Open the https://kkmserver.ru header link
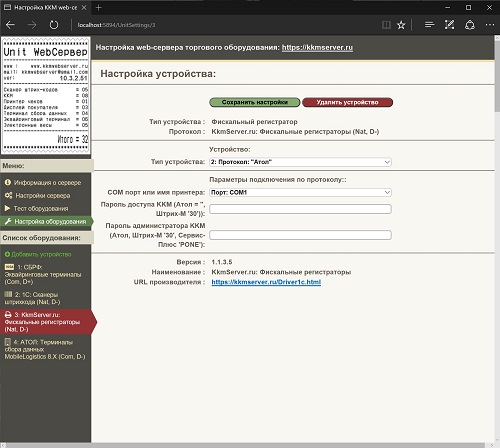Screen dimensions: 500x448 317,48
